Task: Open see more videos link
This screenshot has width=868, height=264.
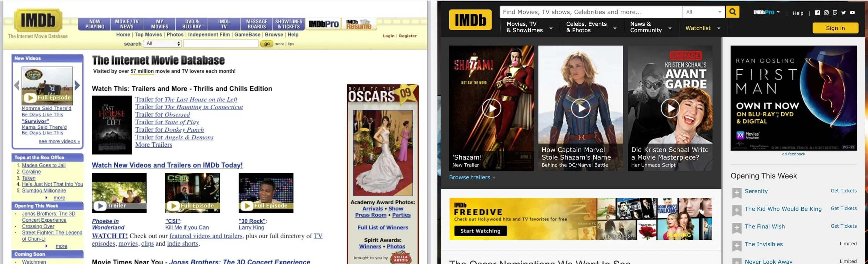Action: click(x=59, y=142)
